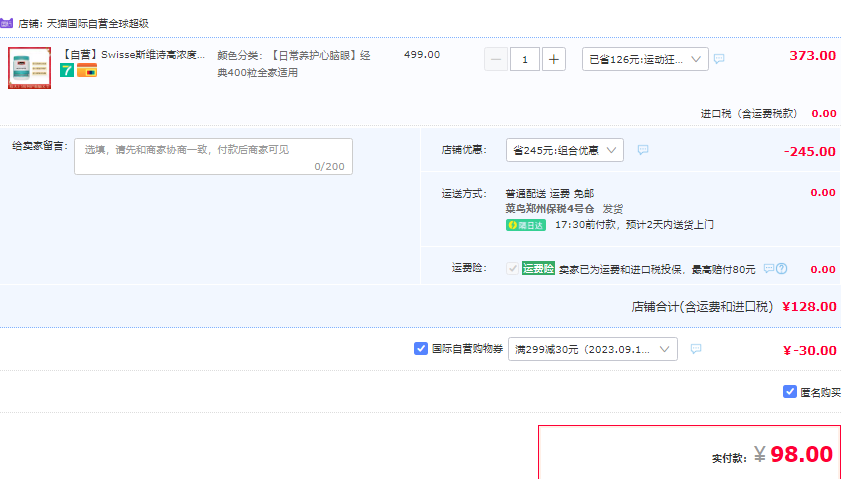845x479 pixels.
Task: Click the Tmall cat shop icon
Action: [6, 23]
